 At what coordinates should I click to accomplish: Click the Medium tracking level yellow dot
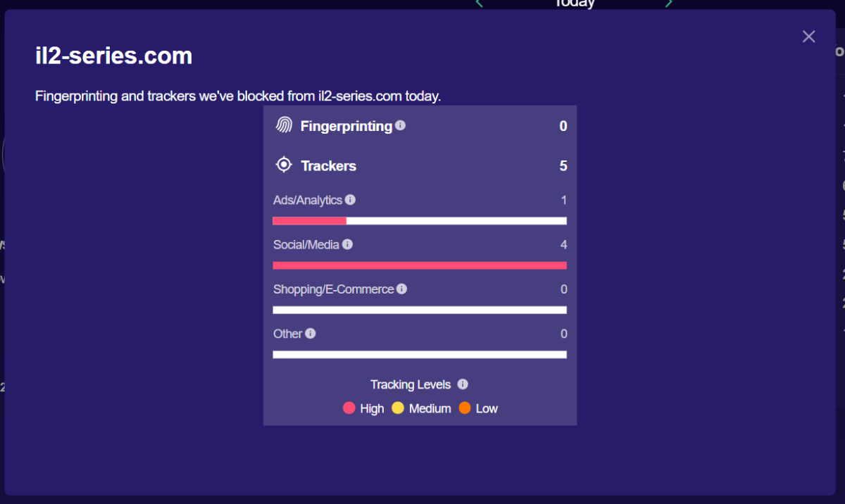[x=398, y=408]
